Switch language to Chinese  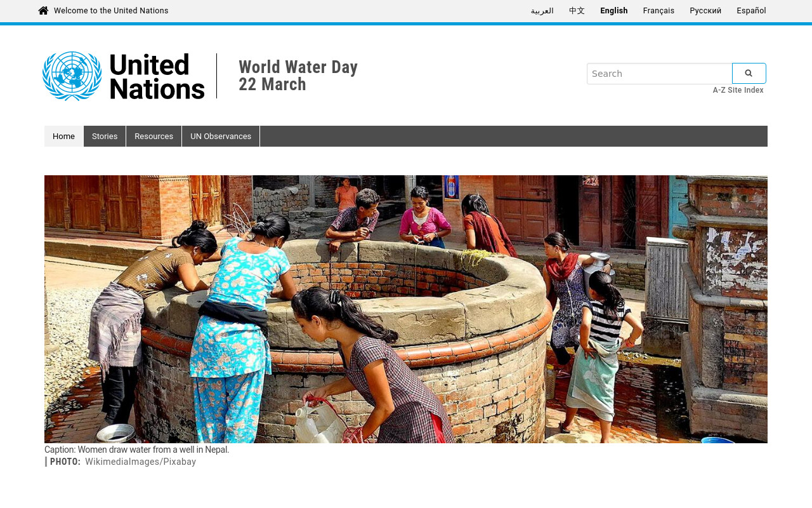pyautogui.click(x=577, y=11)
